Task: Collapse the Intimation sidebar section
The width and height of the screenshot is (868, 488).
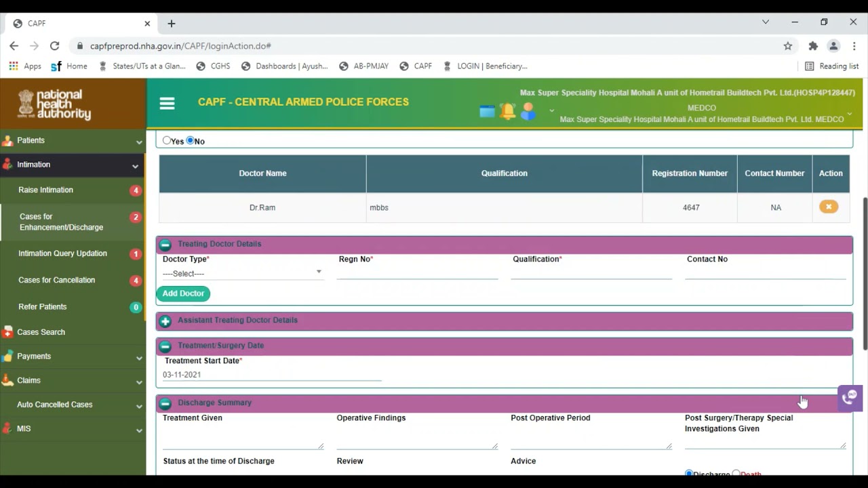Action: (x=135, y=165)
